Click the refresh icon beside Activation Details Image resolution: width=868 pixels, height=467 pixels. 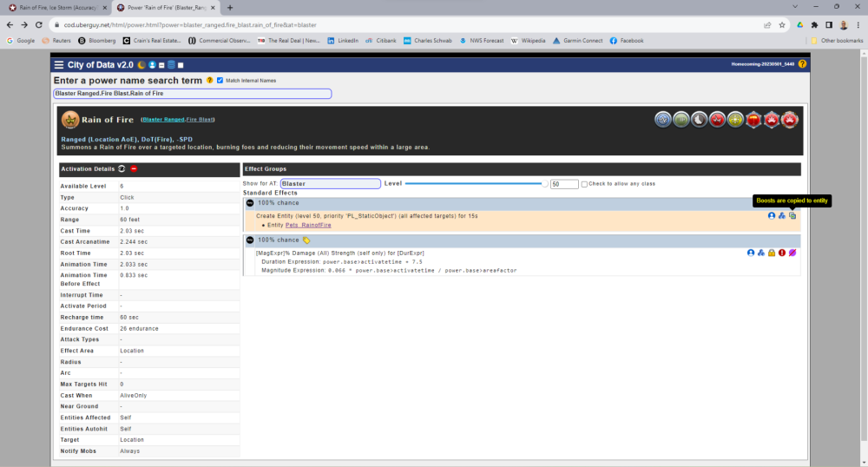click(122, 168)
